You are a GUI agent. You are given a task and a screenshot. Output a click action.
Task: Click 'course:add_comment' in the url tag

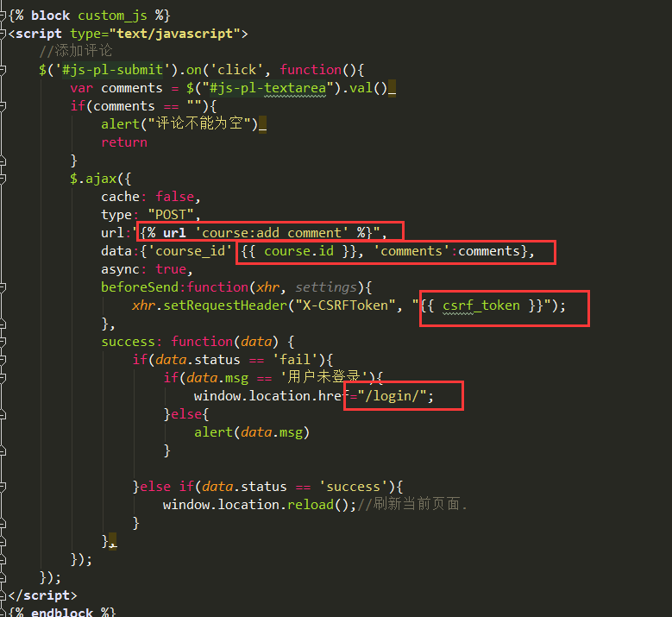pos(271,233)
